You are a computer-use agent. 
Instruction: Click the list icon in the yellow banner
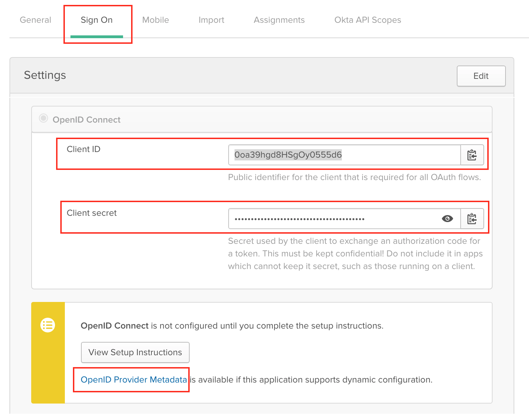point(48,325)
